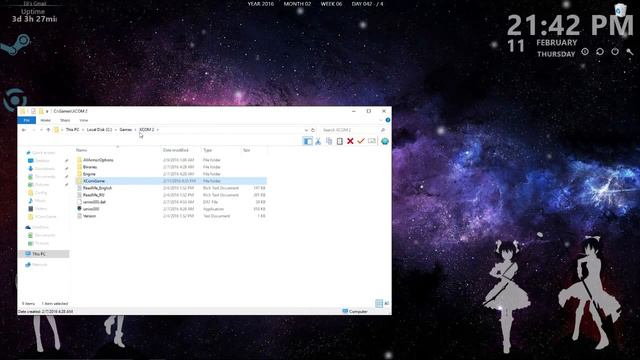Screen dimensions: 640x360
Task: Click Local Disk (C:) in breadcrumb
Action: coord(99,130)
